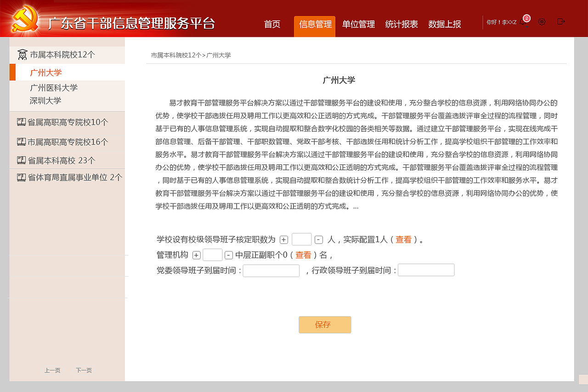Click greeting 你好！李XXZ
588x392 pixels.
[501, 22]
